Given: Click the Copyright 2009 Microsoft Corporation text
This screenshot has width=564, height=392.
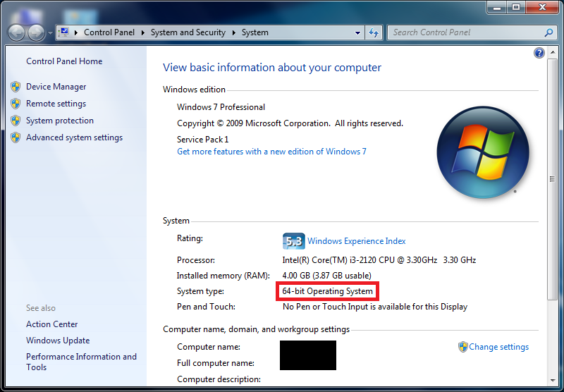Looking at the screenshot, I should [290, 123].
